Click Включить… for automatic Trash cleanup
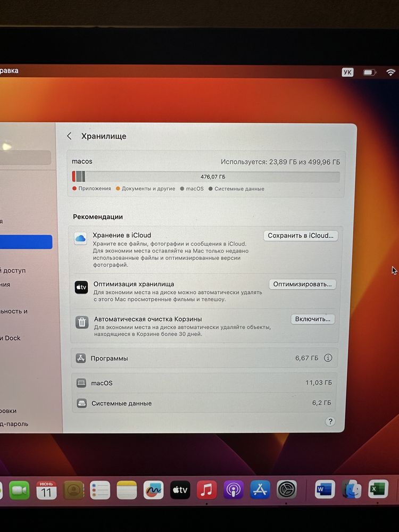The image size is (399, 532). click(313, 319)
